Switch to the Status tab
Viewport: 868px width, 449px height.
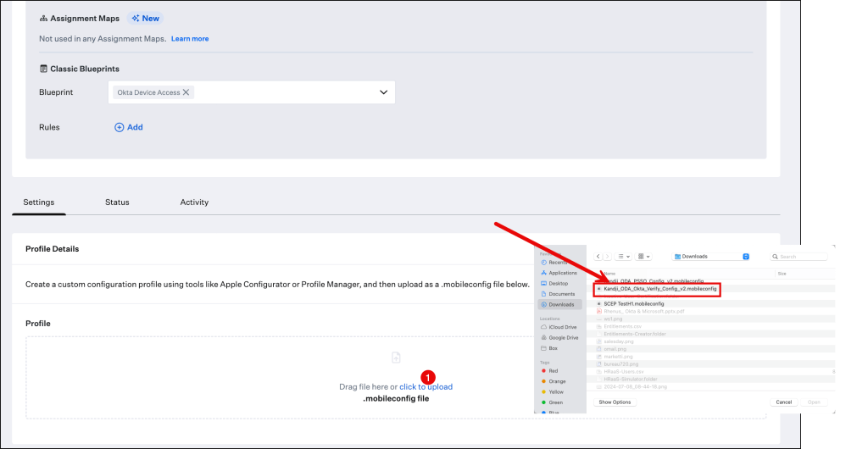coord(117,202)
